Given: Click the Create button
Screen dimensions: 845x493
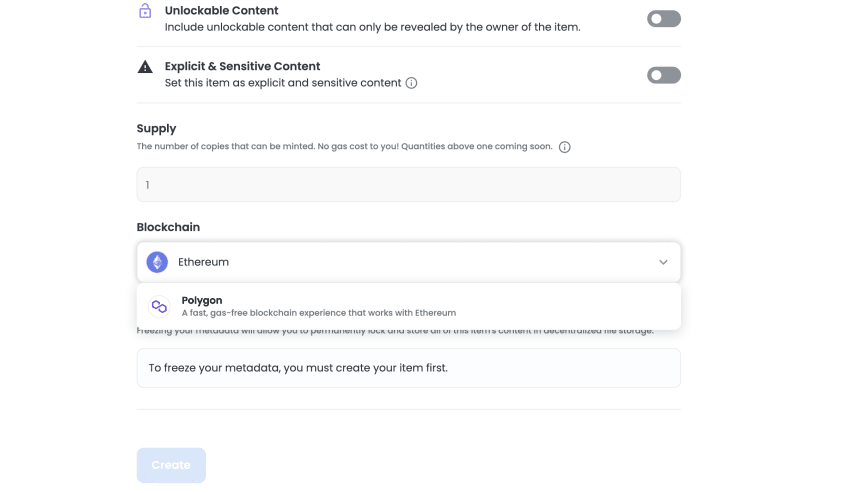Looking at the screenshot, I should 171,465.
